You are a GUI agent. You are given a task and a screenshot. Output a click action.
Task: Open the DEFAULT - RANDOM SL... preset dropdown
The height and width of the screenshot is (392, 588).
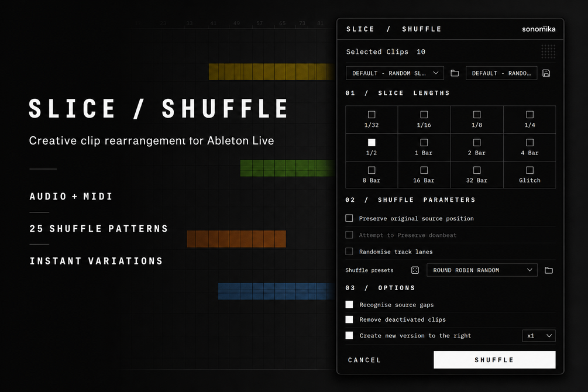coord(395,73)
